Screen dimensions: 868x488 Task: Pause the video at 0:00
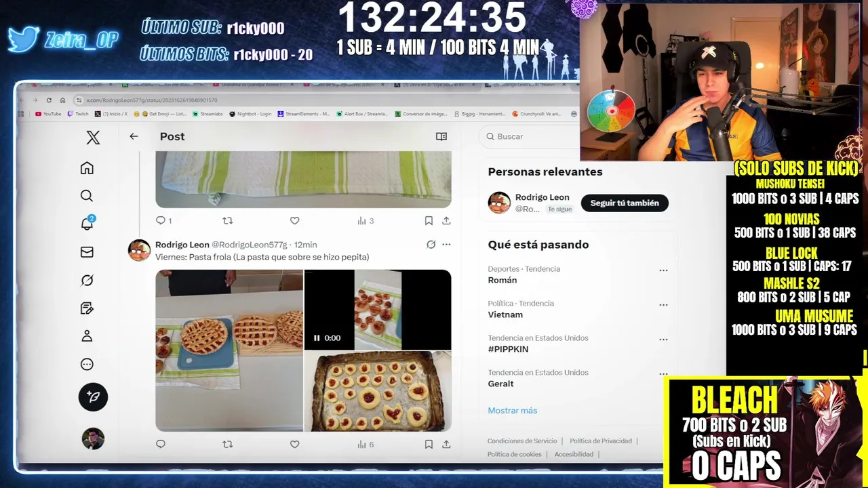click(317, 338)
